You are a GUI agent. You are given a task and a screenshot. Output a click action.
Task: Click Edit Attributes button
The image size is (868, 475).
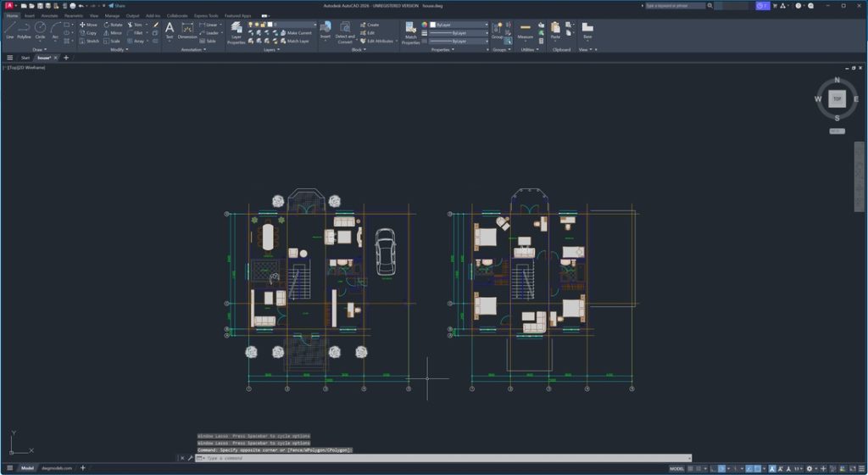coord(377,41)
